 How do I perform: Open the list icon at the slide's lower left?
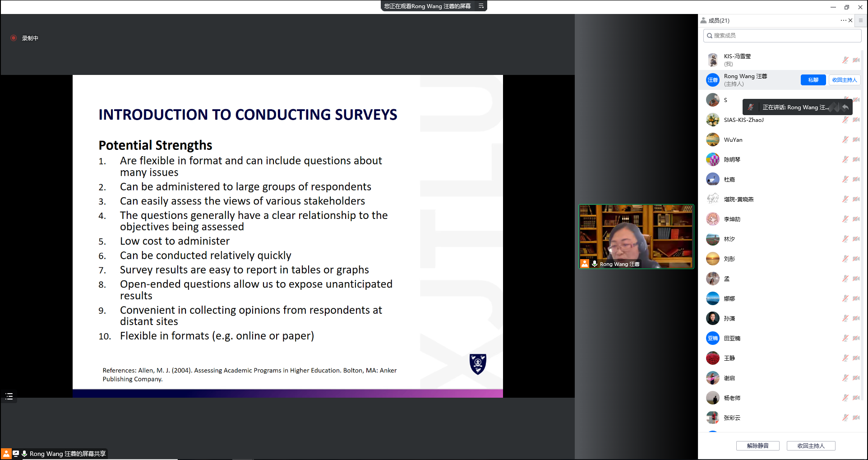(x=9, y=396)
